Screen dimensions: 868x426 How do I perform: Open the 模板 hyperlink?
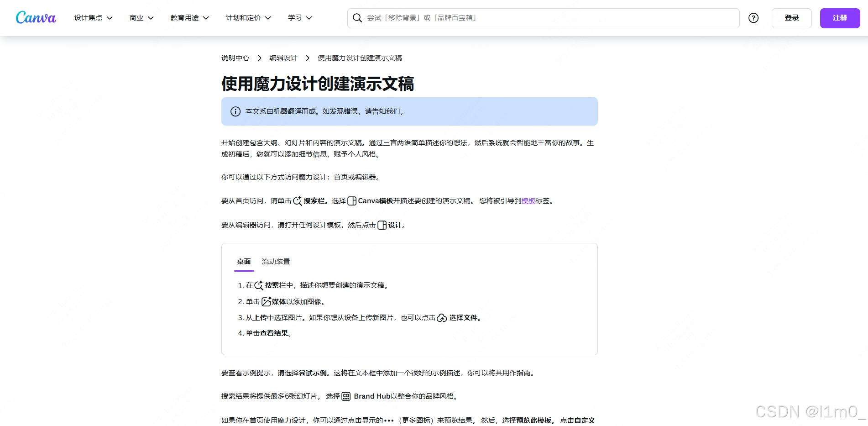528,201
